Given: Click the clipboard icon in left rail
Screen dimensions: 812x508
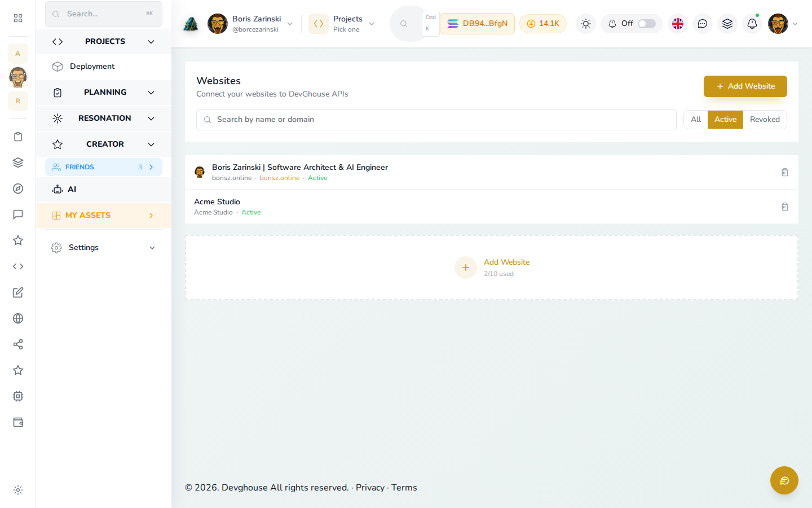Looking at the screenshot, I should coord(18,137).
